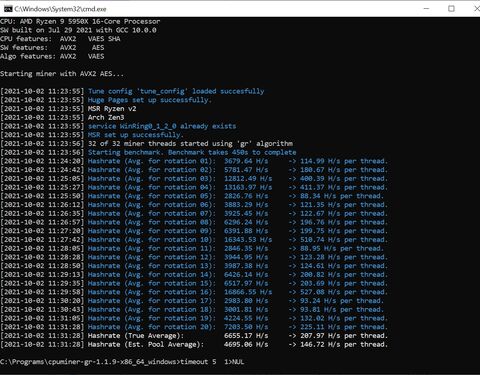
Task: Click timestamp '[2021-10-02 11:31:05]'
Action: click(x=42, y=318)
